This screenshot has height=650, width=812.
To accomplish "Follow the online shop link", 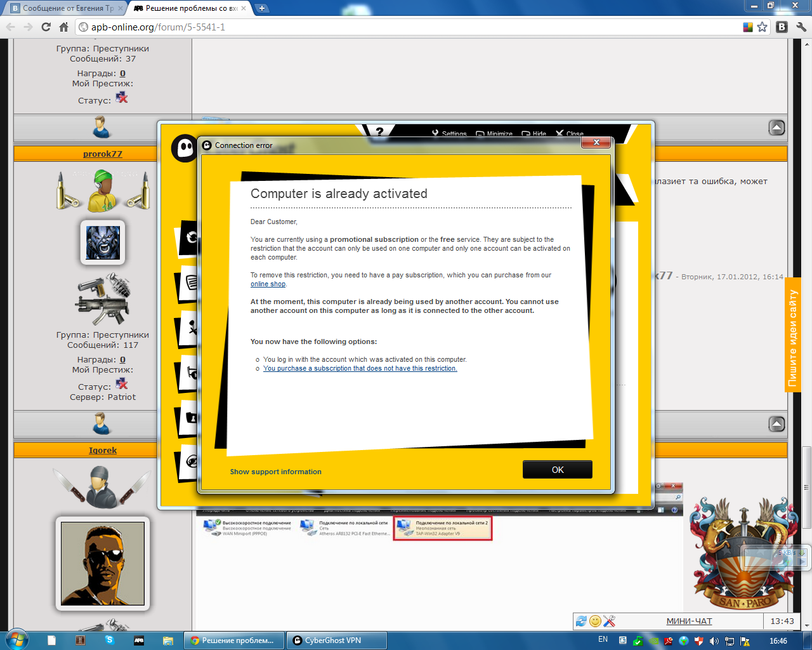I will (268, 284).
